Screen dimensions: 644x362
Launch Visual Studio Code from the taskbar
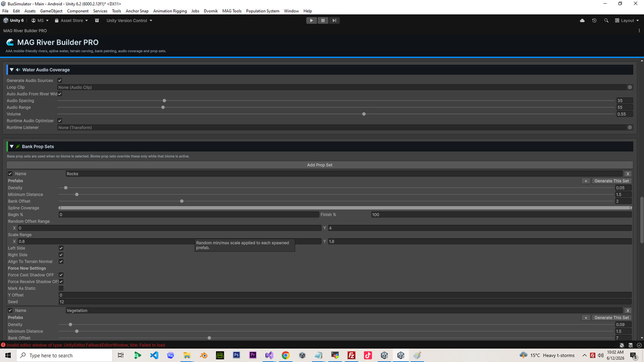point(154,356)
